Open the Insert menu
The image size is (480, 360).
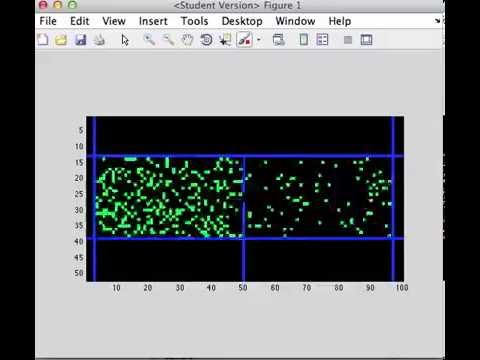tap(153, 21)
